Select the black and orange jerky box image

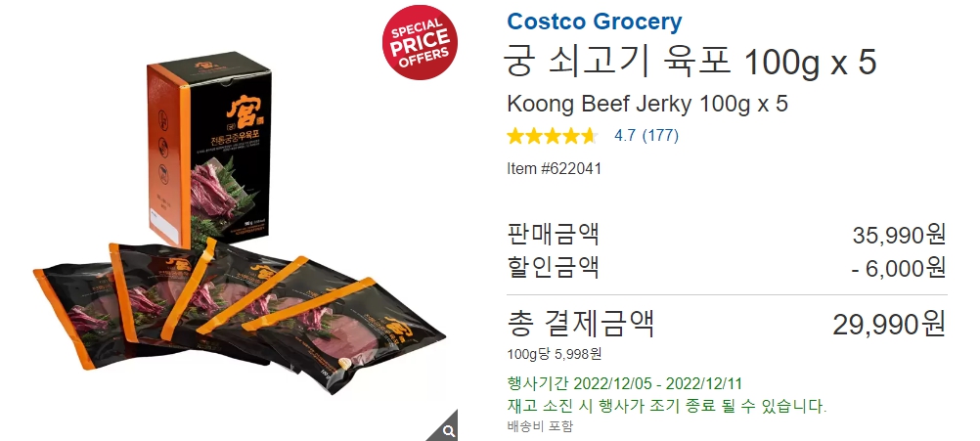pos(208,149)
